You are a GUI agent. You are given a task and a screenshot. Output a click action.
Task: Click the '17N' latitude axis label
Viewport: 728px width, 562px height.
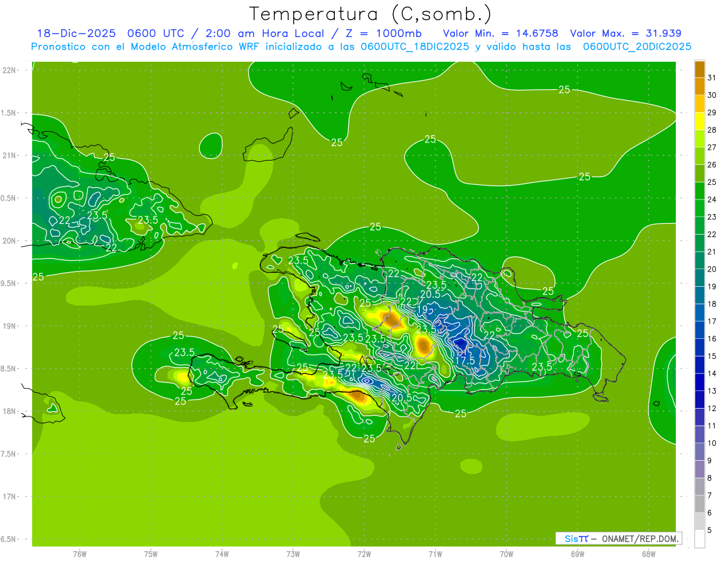9,497
